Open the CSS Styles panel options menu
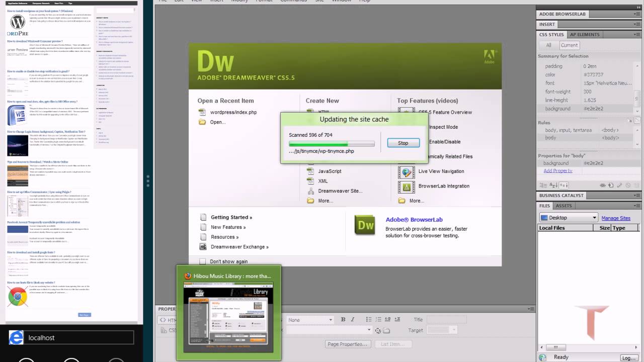Viewport: 644px width, 362px height. (x=636, y=35)
